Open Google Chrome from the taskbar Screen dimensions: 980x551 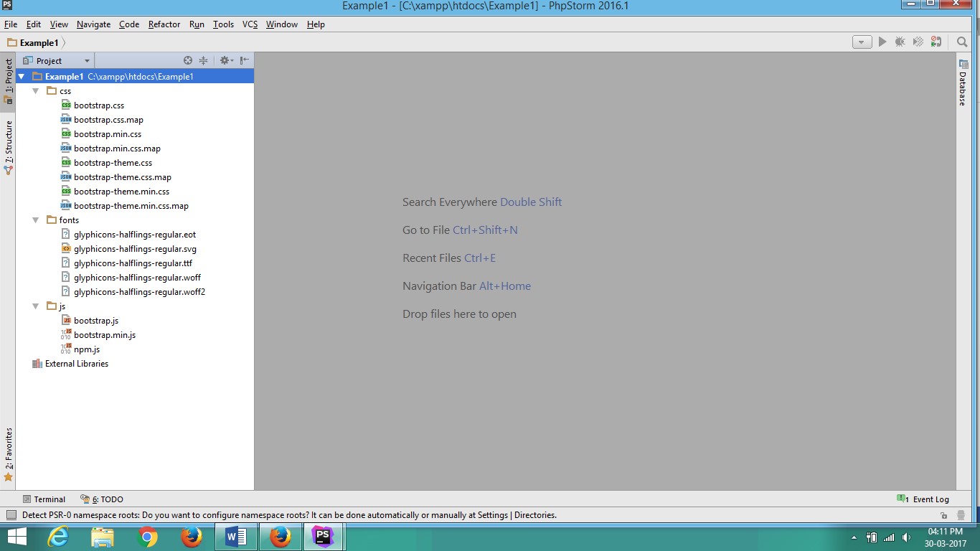coord(147,537)
